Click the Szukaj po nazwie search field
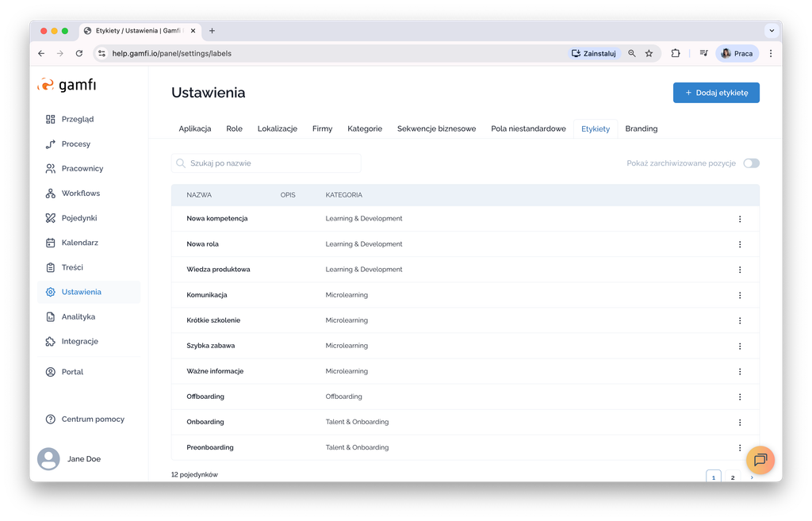Screen dimensions: 812x521 (x=266, y=163)
